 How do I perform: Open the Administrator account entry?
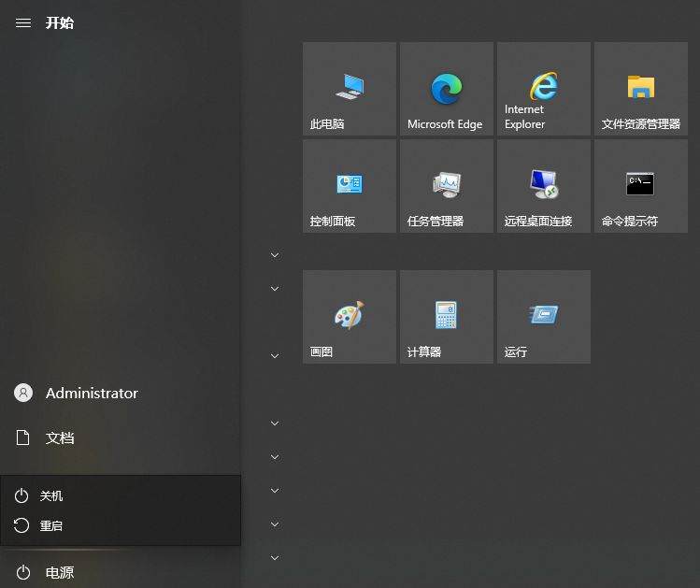pos(121,393)
